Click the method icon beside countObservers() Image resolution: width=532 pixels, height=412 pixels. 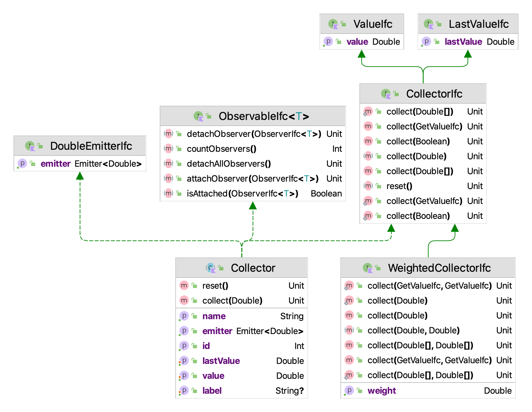pyautogui.click(x=169, y=149)
